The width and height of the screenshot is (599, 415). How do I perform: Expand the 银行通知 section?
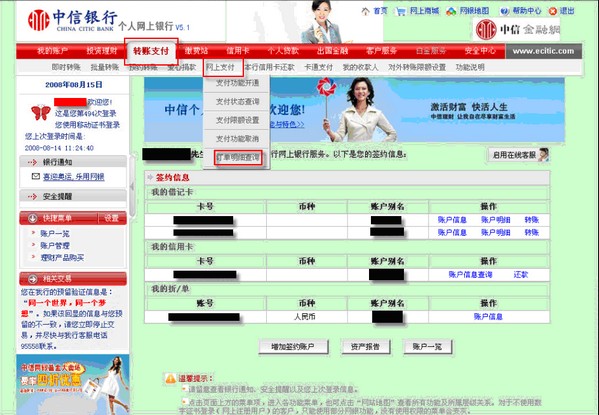73,162
